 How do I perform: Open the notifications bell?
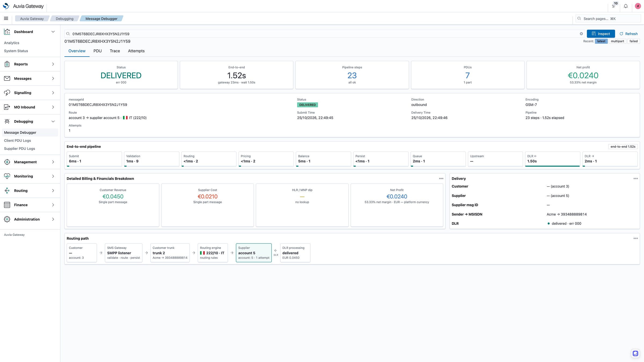(x=625, y=6)
